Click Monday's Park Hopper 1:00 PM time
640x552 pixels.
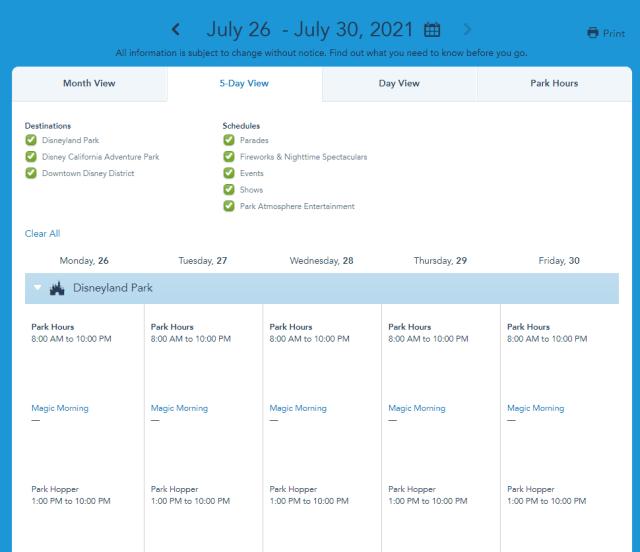[x=71, y=501]
